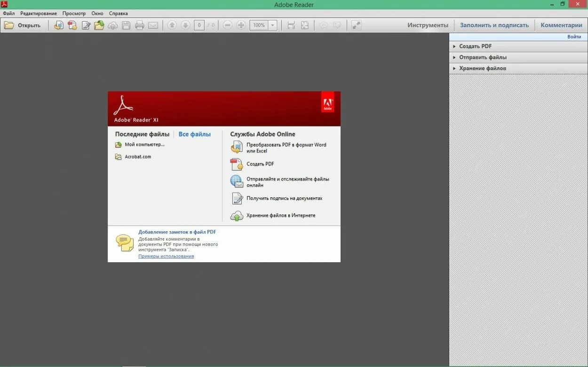Click the fit full page icon
The width and height of the screenshot is (588, 367).
[x=305, y=25]
